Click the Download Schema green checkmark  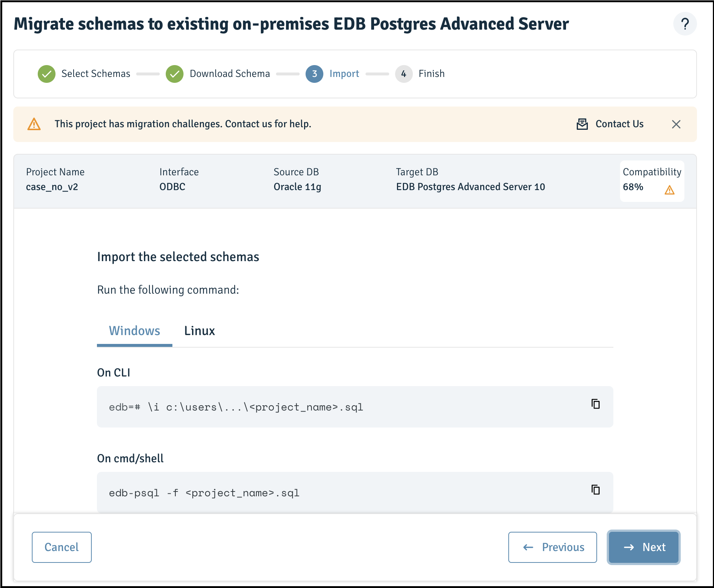pos(175,74)
